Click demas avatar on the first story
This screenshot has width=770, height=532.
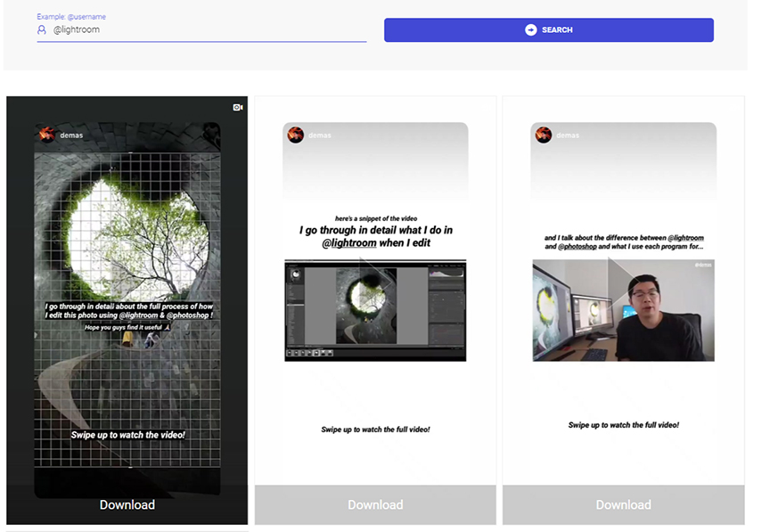point(47,134)
